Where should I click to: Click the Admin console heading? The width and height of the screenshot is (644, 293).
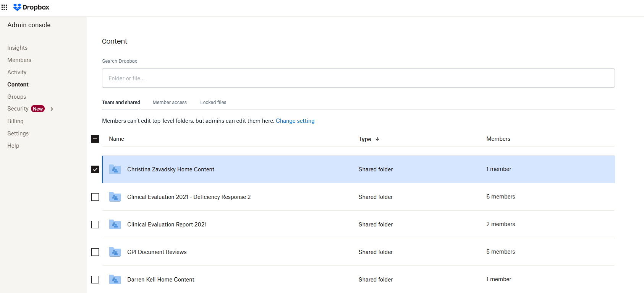point(29,25)
